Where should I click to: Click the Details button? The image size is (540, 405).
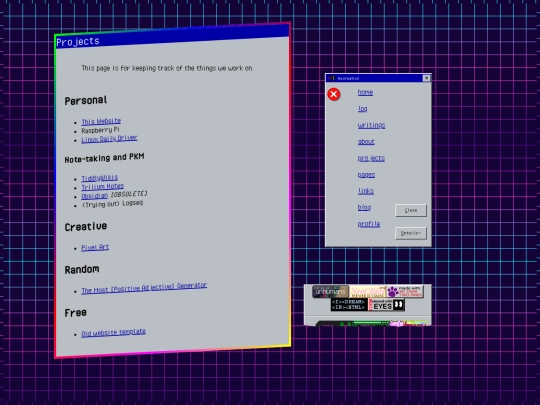coord(411,233)
